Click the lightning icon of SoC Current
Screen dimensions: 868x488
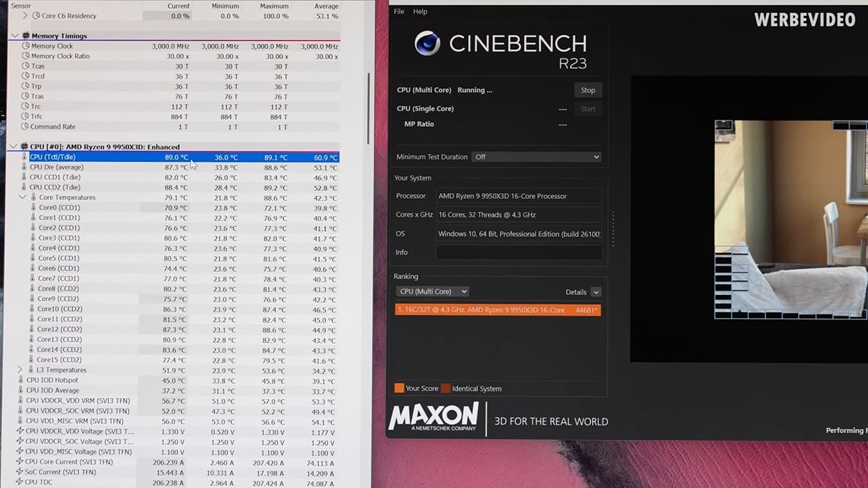[19, 472]
